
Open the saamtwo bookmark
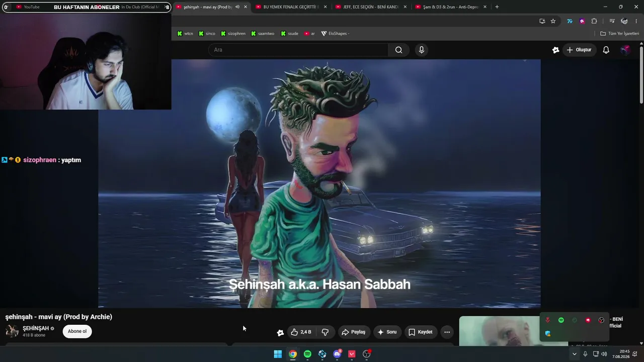click(x=262, y=34)
